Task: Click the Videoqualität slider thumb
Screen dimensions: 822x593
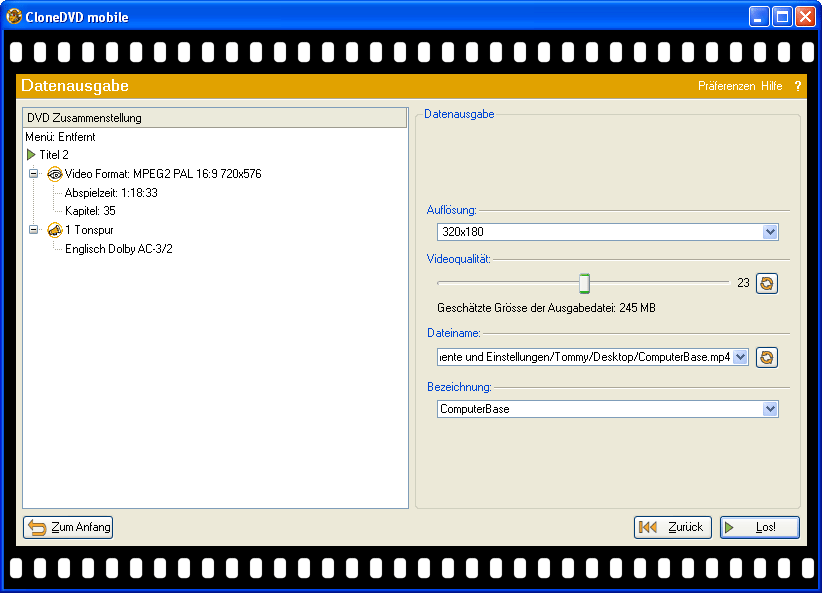Action: coord(584,283)
